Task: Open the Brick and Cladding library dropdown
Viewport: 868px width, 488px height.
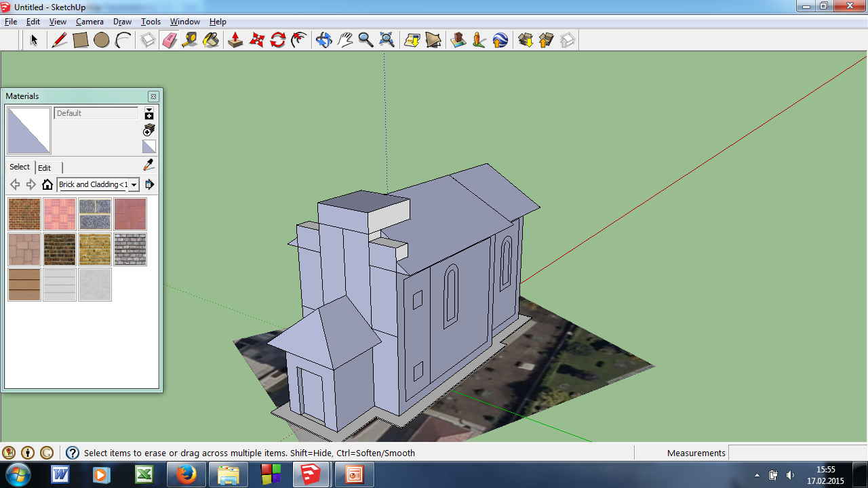Action: click(134, 184)
